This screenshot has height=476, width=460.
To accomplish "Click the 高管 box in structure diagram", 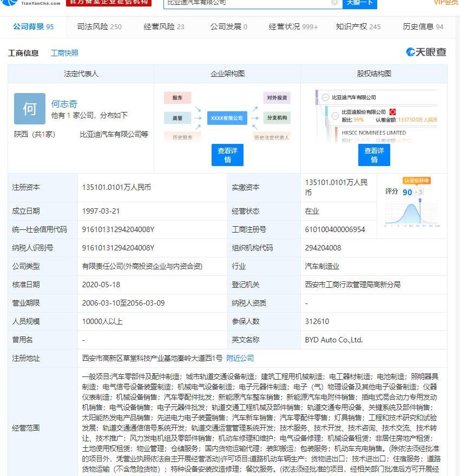I will (x=178, y=118).
